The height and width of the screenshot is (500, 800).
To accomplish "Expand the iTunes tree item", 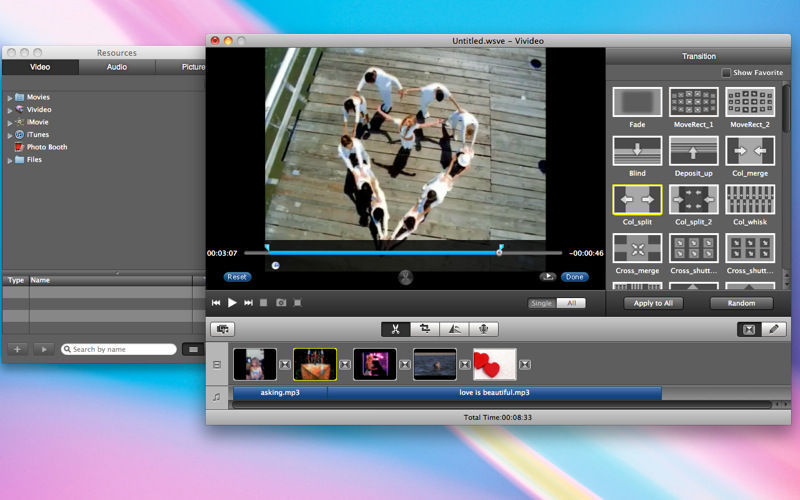I will [10, 135].
